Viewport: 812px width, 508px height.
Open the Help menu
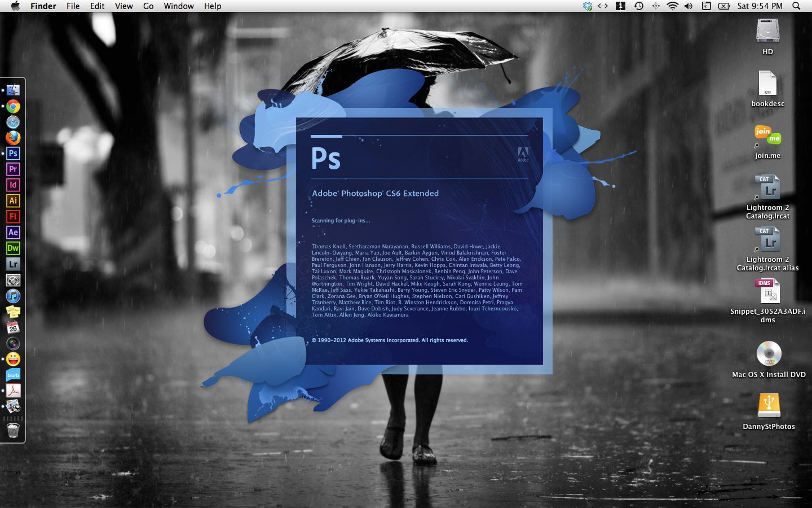pos(213,6)
